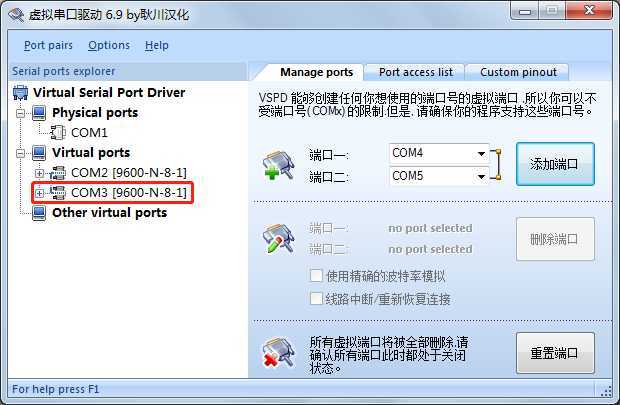Click the add port pair plus icon
Screen dimensions: 620x405
(279, 165)
